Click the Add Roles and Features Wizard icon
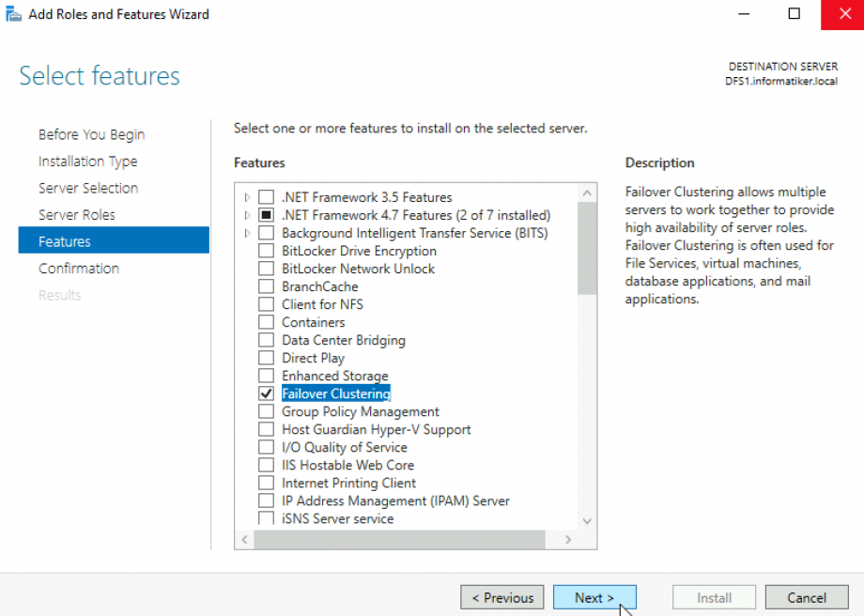Image resolution: width=864 pixels, height=616 pixels. pos(14,13)
